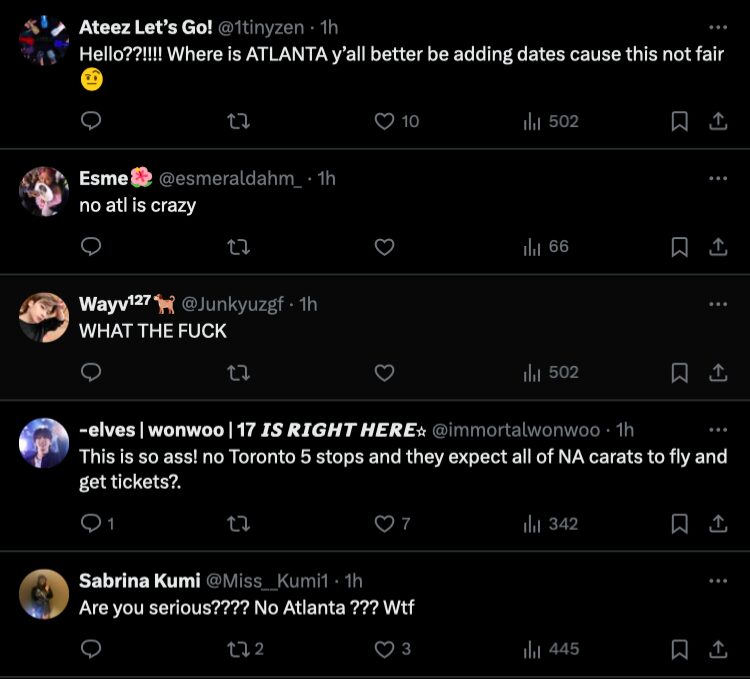
Task: Bookmark the "WHAT THE FUCK" tweet
Action: click(x=679, y=372)
